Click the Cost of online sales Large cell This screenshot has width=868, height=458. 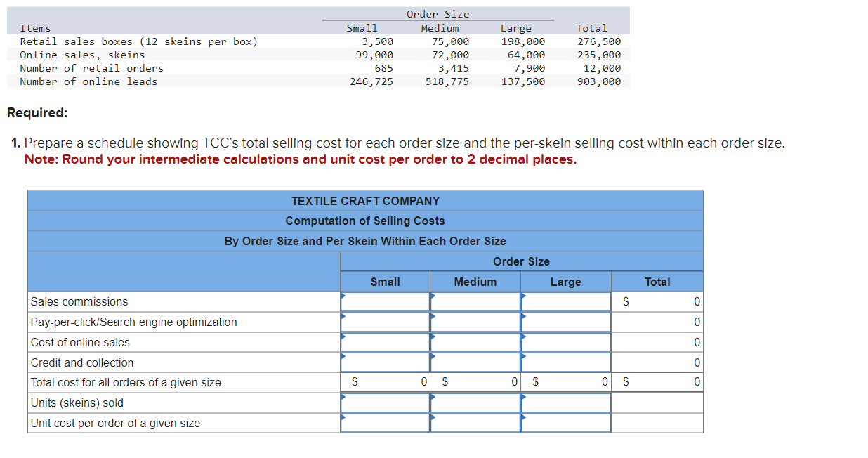(565, 342)
